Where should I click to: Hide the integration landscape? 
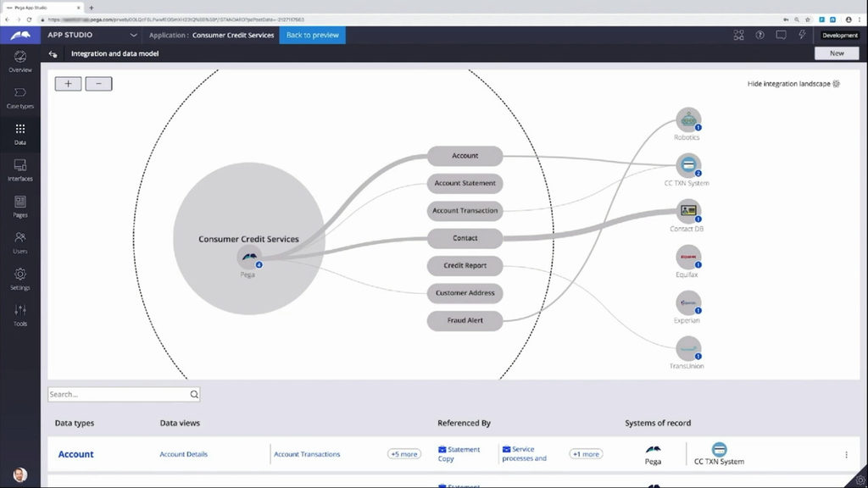tap(793, 84)
